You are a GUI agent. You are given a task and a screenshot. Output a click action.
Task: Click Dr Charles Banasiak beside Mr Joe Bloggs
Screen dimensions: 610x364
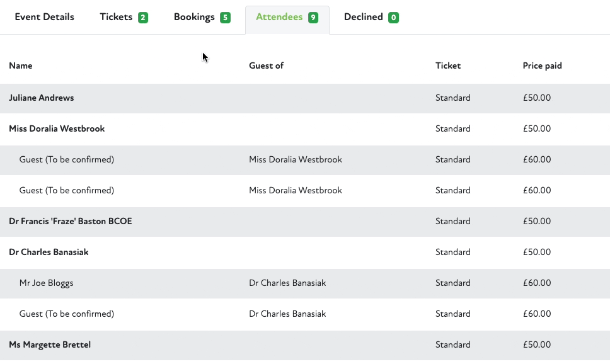pos(287,283)
